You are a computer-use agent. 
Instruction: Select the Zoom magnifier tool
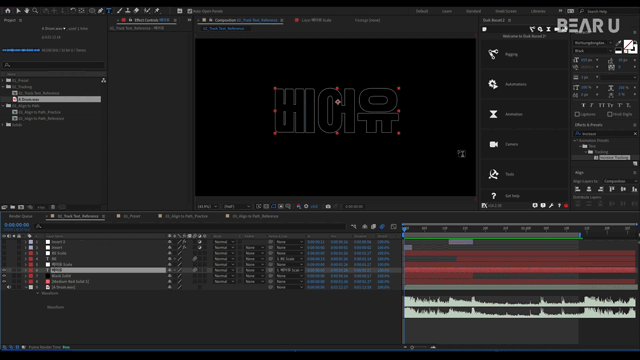(x=35, y=11)
